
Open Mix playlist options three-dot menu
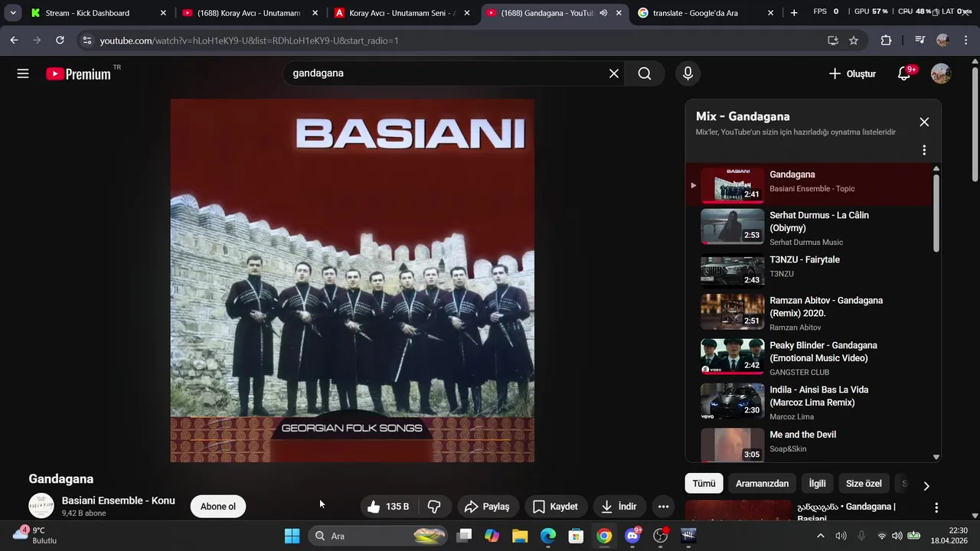(924, 150)
